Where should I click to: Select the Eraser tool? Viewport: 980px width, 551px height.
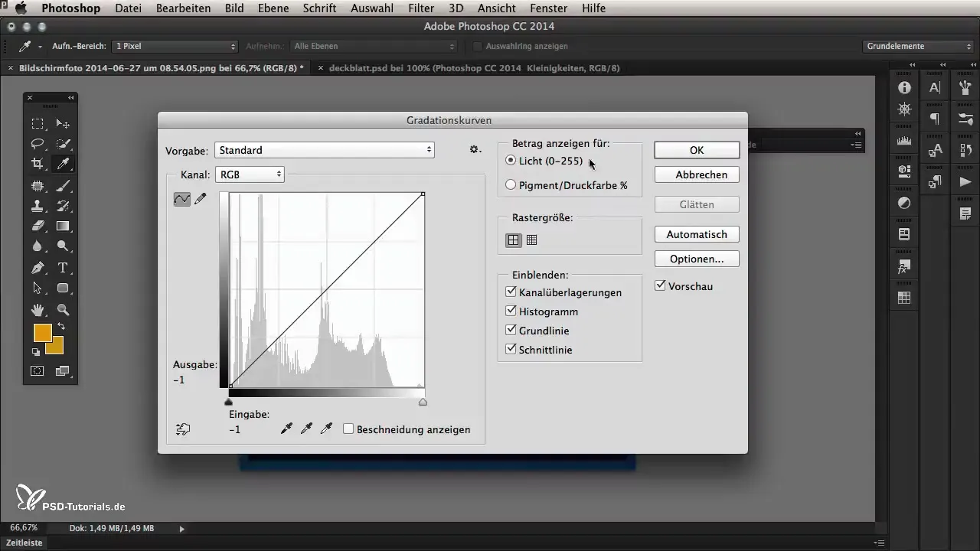coord(37,226)
